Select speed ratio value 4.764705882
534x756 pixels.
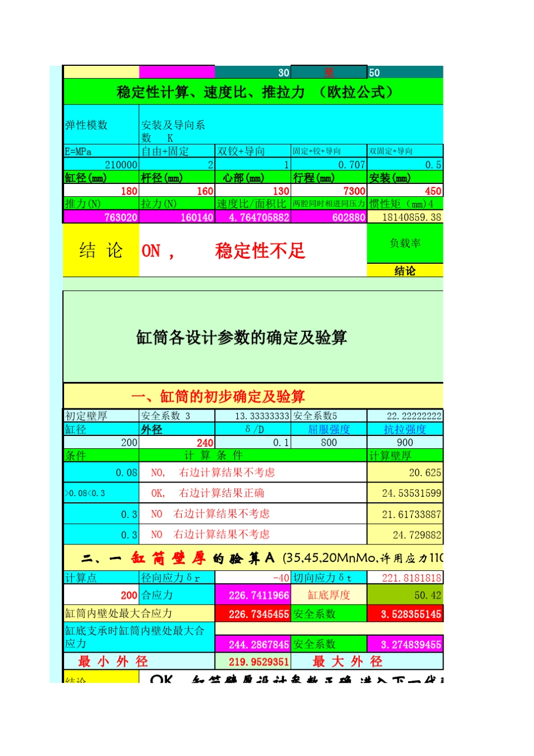tap(253, 217)
